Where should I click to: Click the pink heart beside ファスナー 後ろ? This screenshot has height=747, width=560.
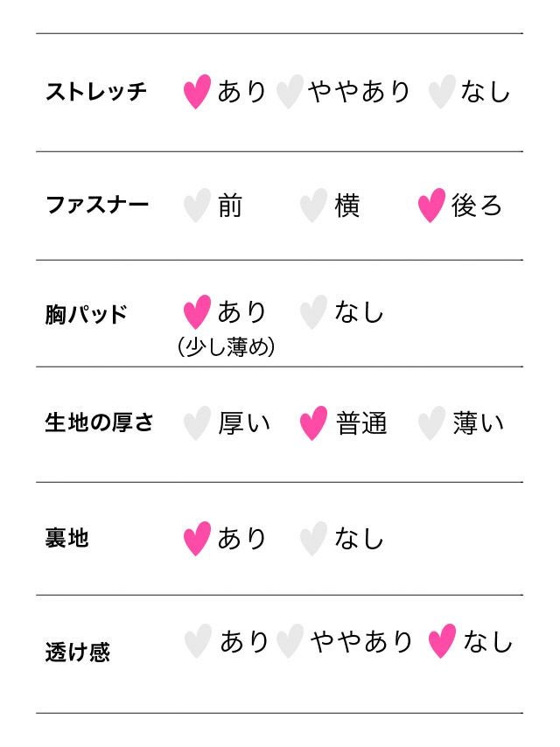tap(431, 206)
